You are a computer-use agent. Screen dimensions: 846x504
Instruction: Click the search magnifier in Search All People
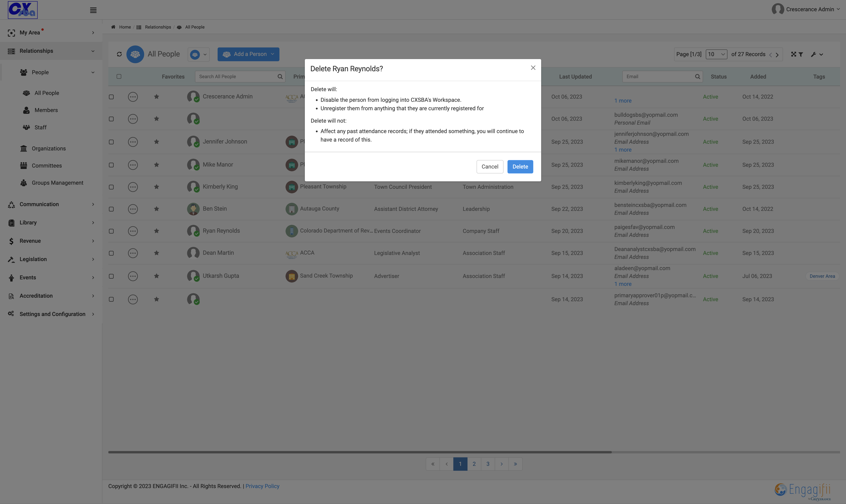(280, 77)
